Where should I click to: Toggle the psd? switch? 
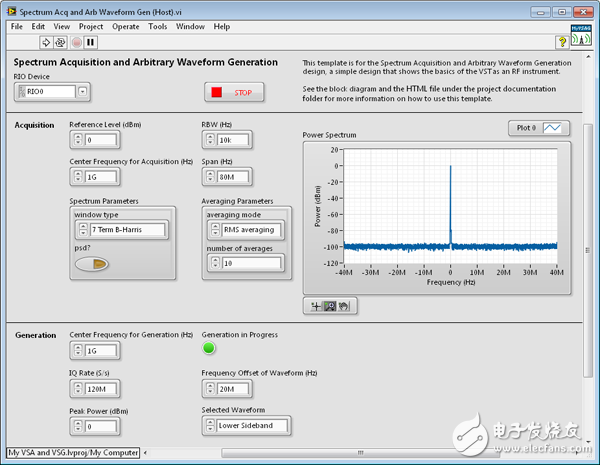pyautogui.click(x=91, y=264)
